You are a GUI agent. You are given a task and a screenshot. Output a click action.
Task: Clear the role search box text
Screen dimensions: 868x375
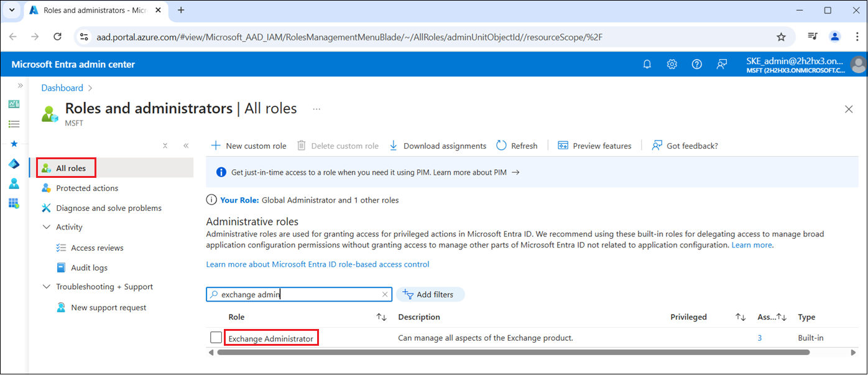[385, 295]
